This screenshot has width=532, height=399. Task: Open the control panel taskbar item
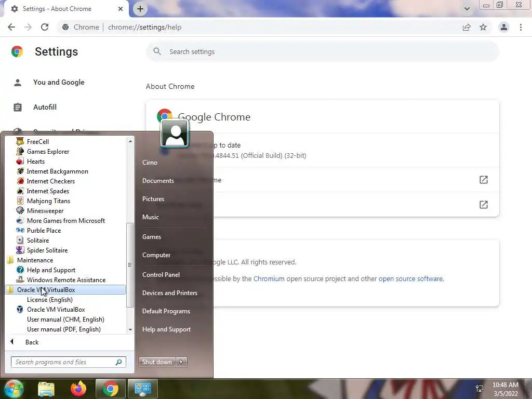coord(142,389)
